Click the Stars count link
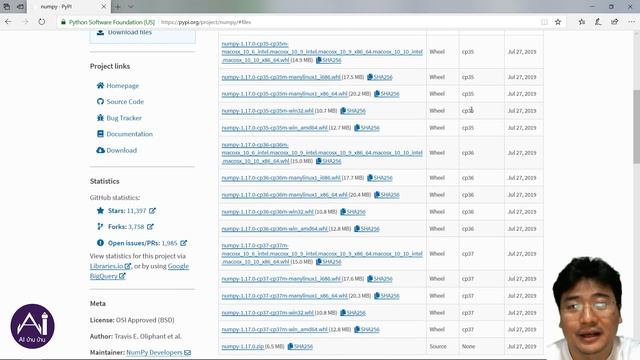Image resolution: width=640 pixels, height=360 pixels. pyautogui.click(x=127, y=211)
